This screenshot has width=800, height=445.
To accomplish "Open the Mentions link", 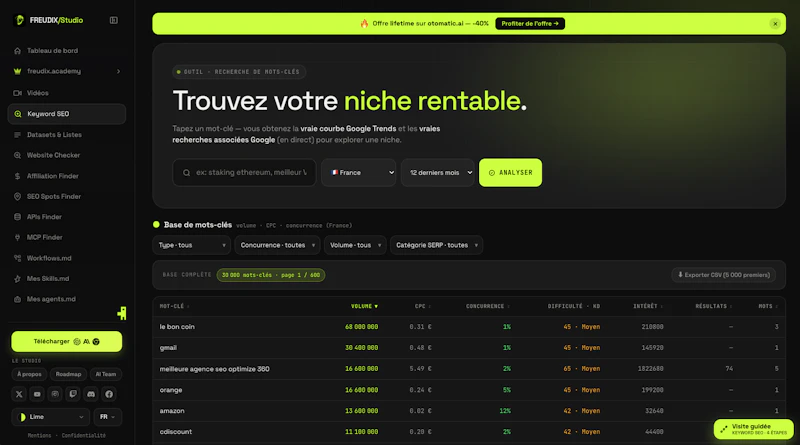I will 39,436.
